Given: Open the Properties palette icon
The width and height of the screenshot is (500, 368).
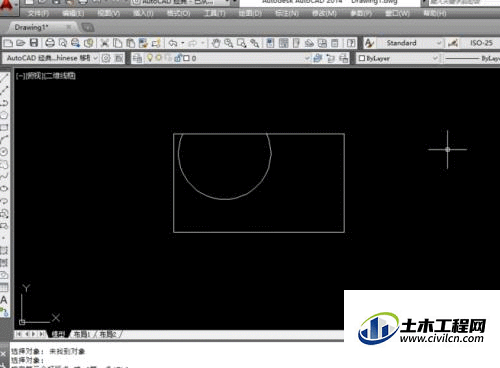Looking at the screenshot, I should 270,43.
